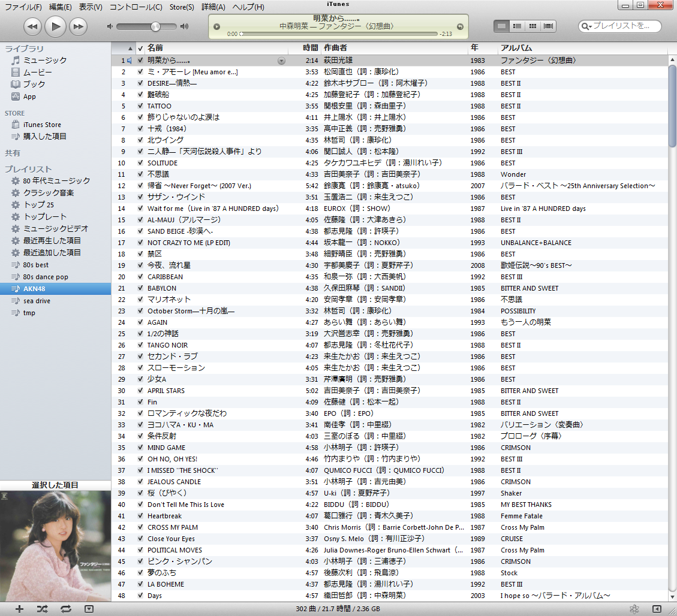Switch to grid view

coord(533,26)
